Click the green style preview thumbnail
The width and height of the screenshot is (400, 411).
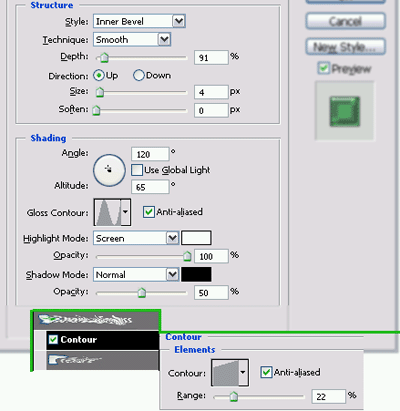(345, 111)
